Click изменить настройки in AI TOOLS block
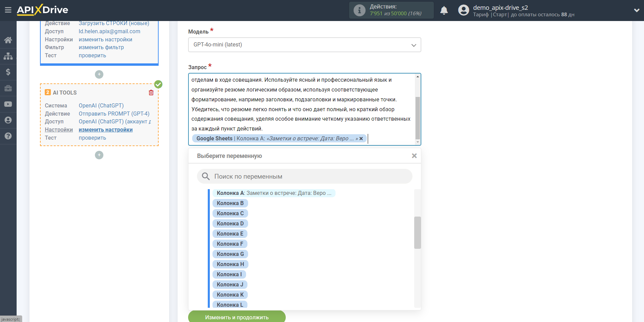The height and width of the screenshot is (322, 644). 105,129
